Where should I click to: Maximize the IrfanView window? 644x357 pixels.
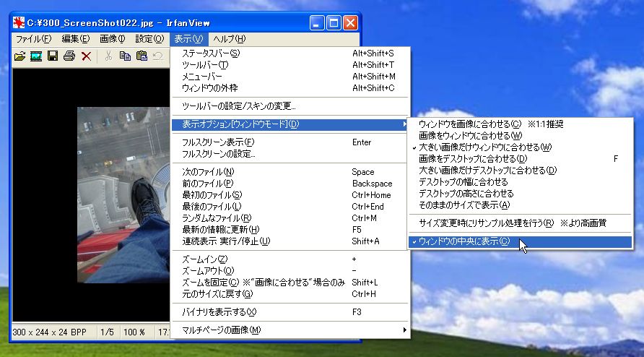click(x=334, y=23)
